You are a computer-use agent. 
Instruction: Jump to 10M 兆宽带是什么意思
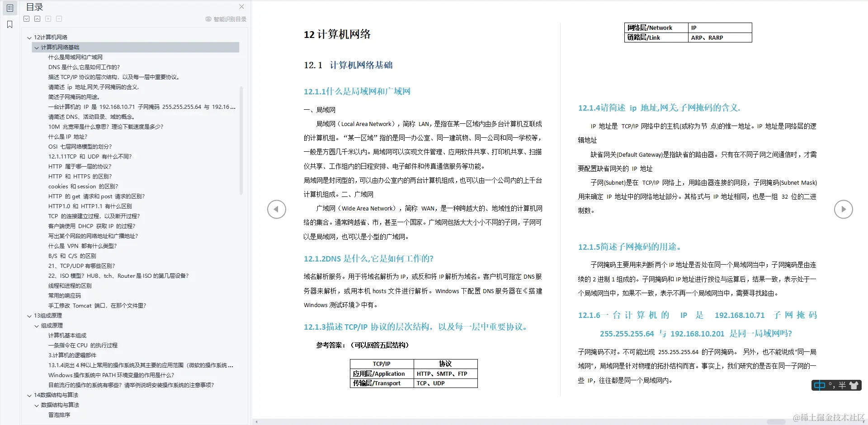pyautogui.click(x=106, y=127)
